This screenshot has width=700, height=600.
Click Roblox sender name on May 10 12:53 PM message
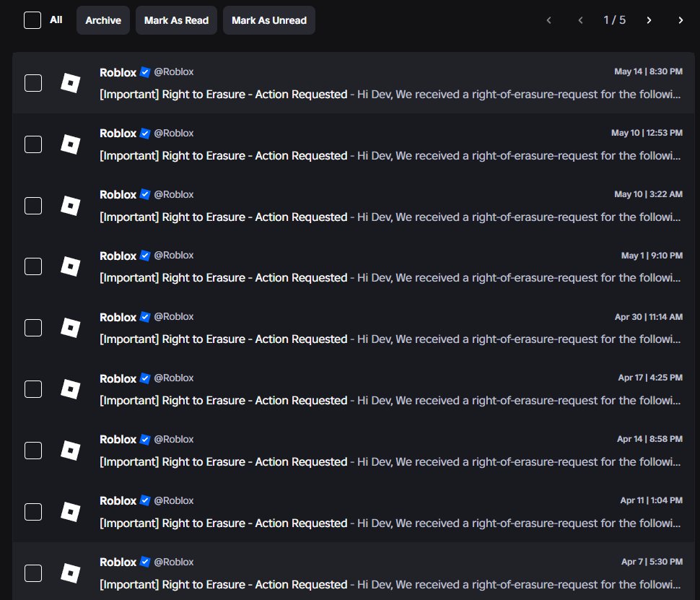tap(118, 133)
